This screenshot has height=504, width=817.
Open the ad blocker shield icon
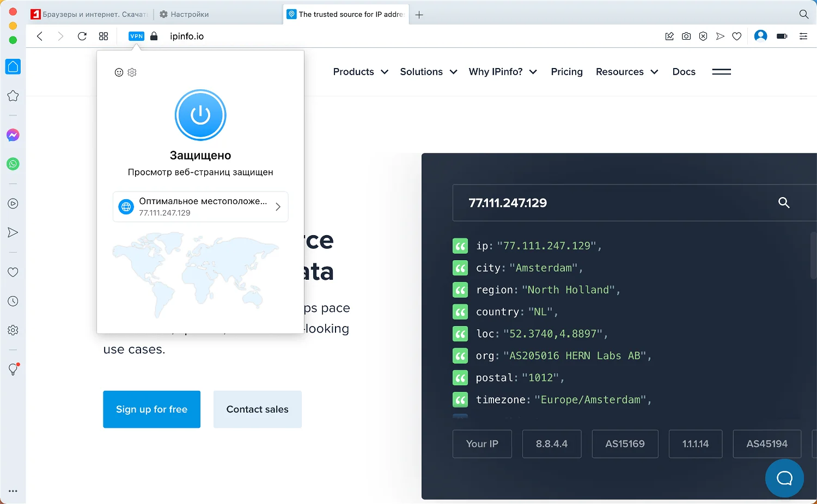(x=703, y=36)
